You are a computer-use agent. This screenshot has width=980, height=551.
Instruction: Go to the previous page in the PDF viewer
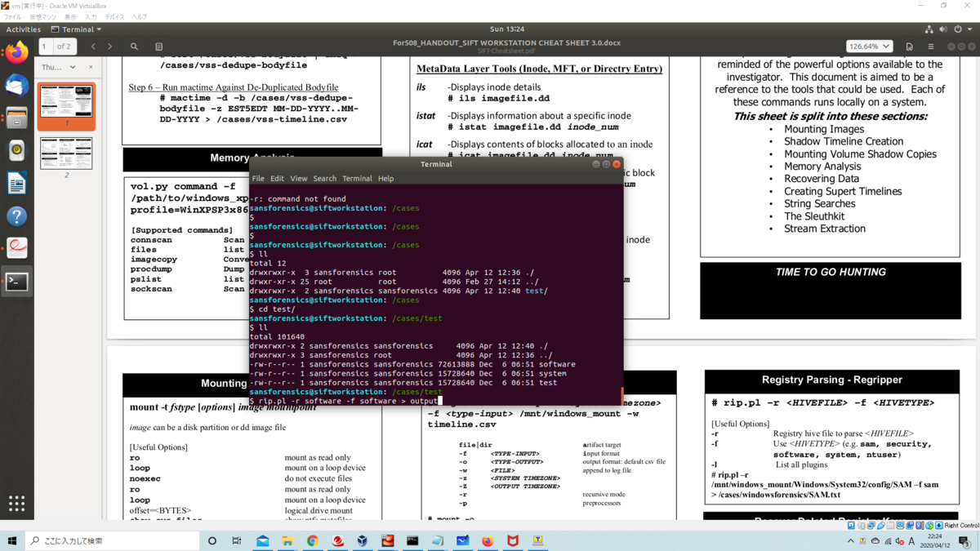pyautogui.click(x=93, y=47)
